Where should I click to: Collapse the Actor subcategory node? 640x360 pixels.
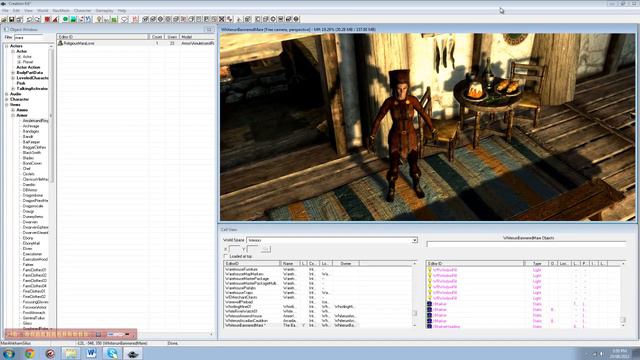pyautogui.click(x=13, y=51)
